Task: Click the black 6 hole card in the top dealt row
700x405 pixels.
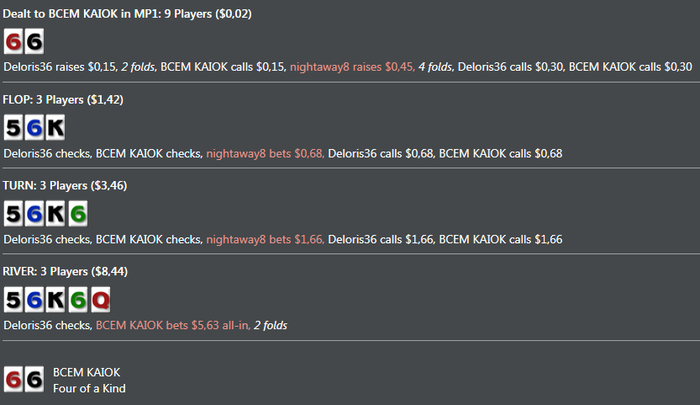Action: point(34,42)
